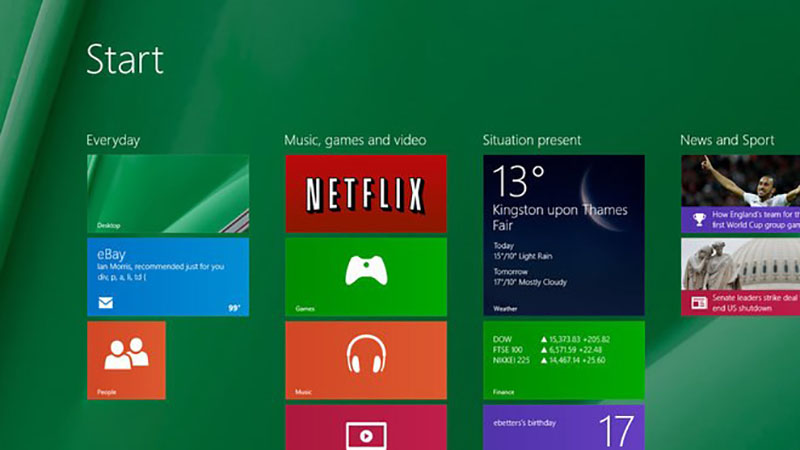Open the News tile about Senate leaders
The image size is (800, 450).
tap(740, 277)
